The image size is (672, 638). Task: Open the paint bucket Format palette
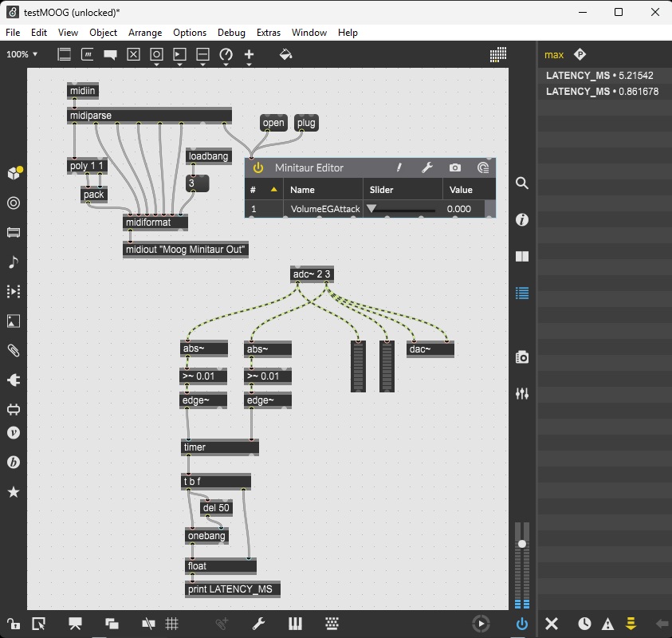tap(286, 54)
